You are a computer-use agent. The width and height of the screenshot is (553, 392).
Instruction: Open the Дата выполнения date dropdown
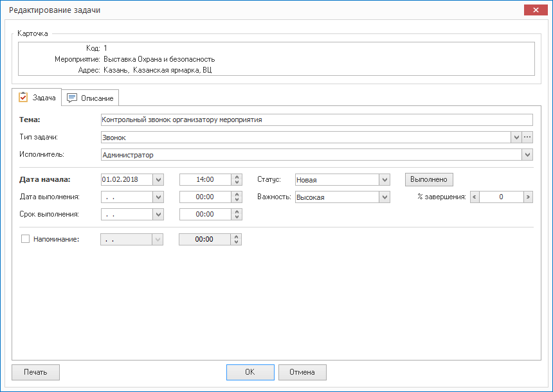click(158, 197)
